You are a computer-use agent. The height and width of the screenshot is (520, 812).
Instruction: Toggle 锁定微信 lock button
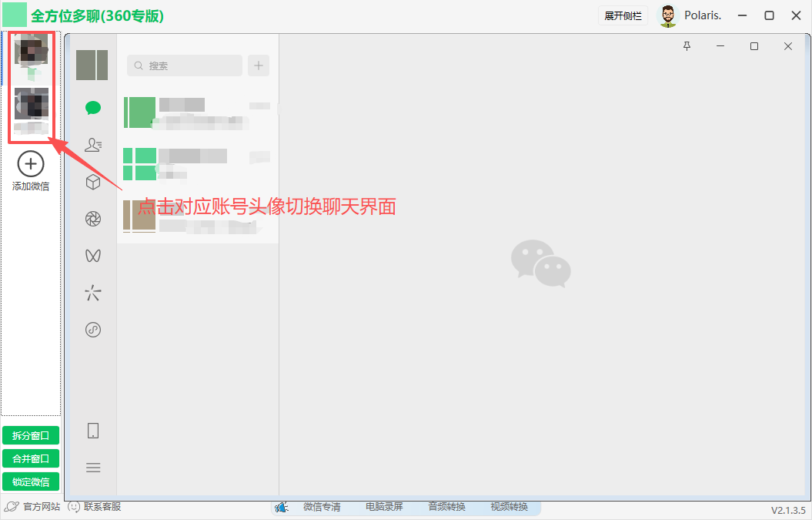31,482
